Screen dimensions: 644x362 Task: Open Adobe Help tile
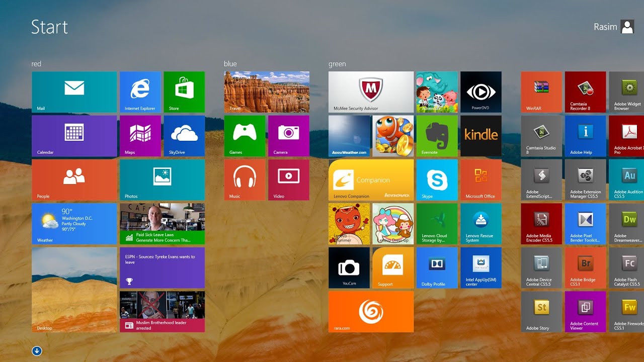pos(586,136)
